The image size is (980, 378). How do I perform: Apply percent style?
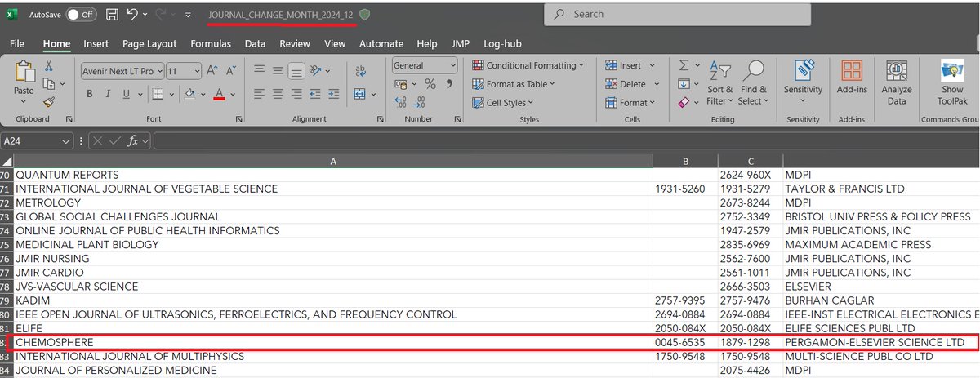[430, 84]
